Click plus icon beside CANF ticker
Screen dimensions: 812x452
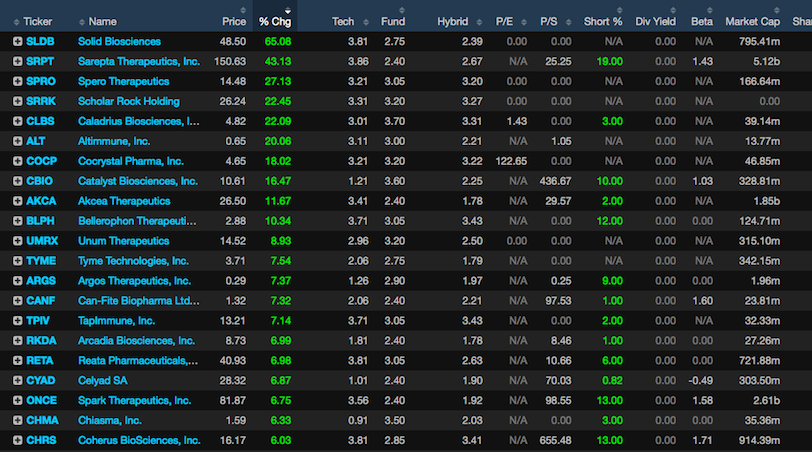[x=17, y=301]
